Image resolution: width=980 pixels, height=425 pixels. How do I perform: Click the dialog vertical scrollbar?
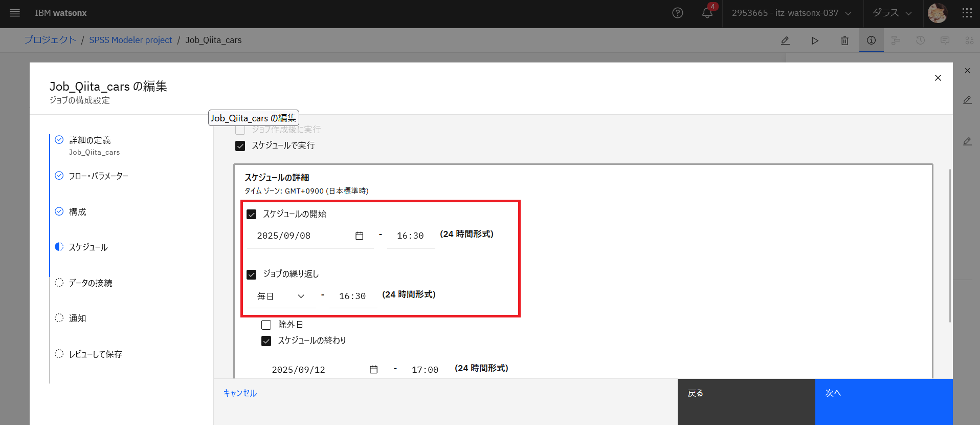[x=950, y=246]
